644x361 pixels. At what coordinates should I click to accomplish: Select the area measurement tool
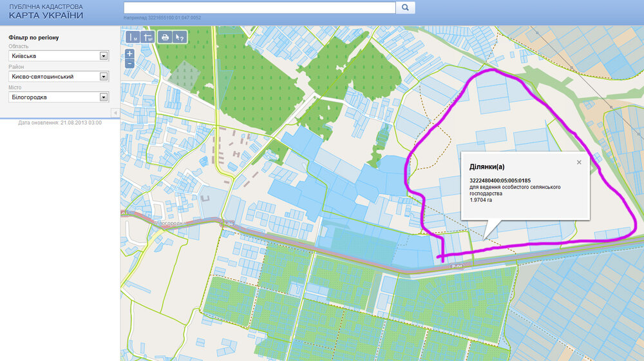[x=148, y=37]
